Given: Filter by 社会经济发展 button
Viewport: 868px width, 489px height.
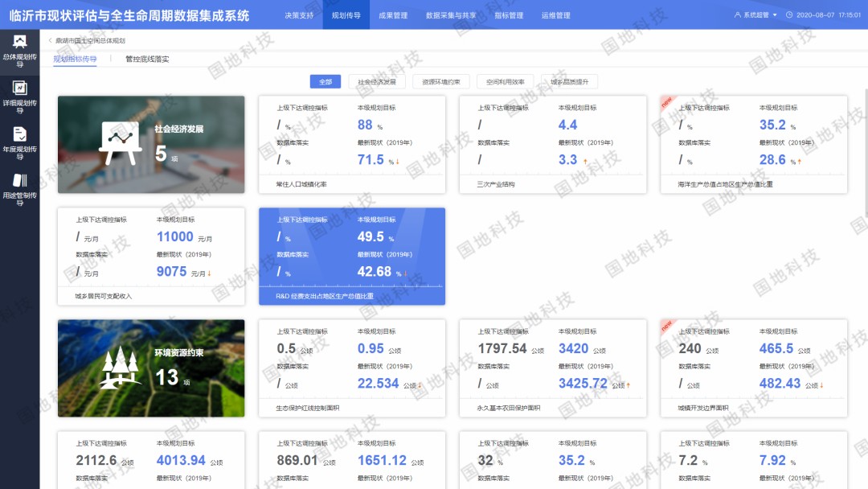Looking at the screenshot, I should tap(377, 81).
